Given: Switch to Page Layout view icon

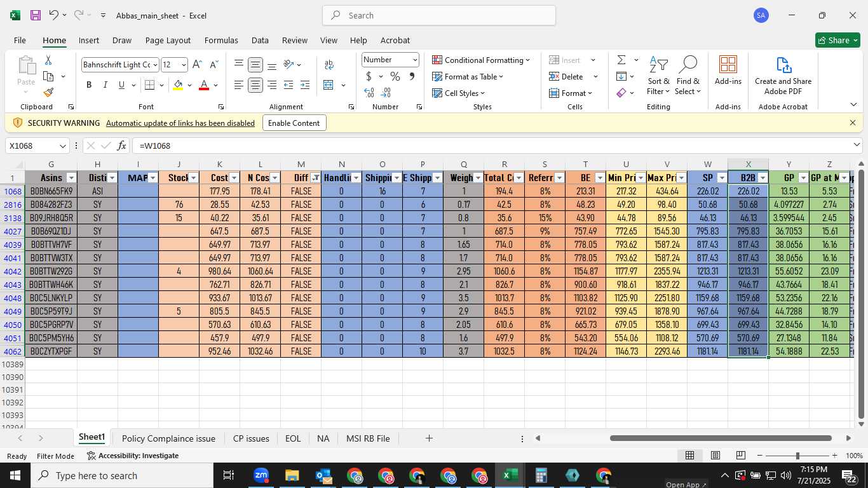Looking at the screenshot, I should pyautogui.click(x=715, y=456).
